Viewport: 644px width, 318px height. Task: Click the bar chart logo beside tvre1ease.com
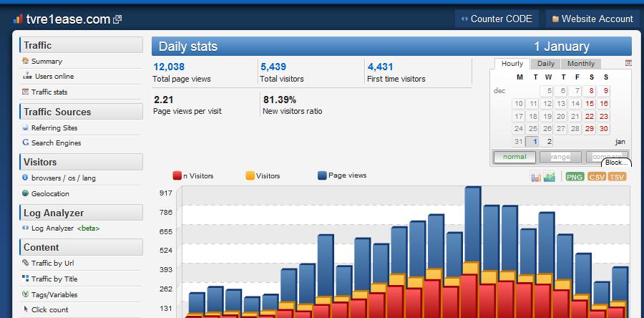[x=18, y=19]
